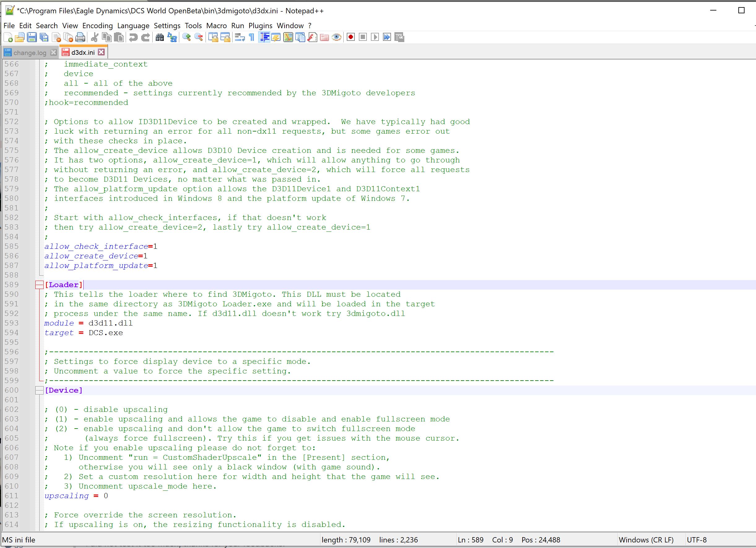
Task: Open the Search menu
Action: [47, 26]
